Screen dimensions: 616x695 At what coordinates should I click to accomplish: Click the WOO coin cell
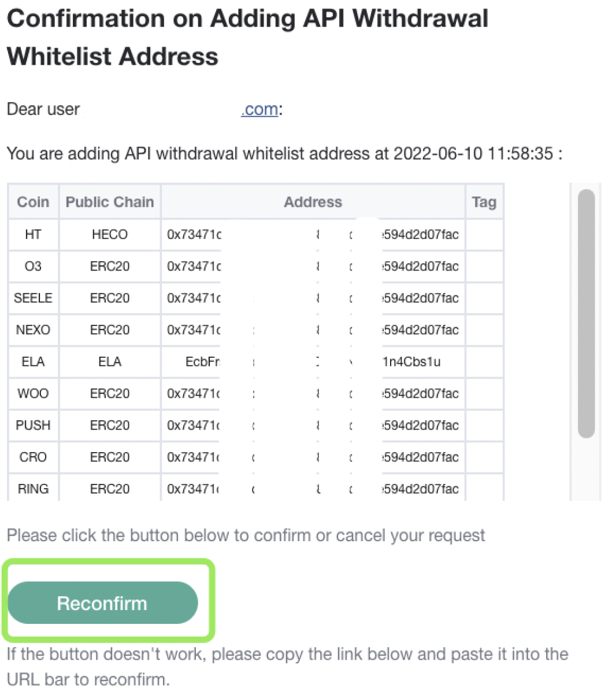(x=33, y=393)
